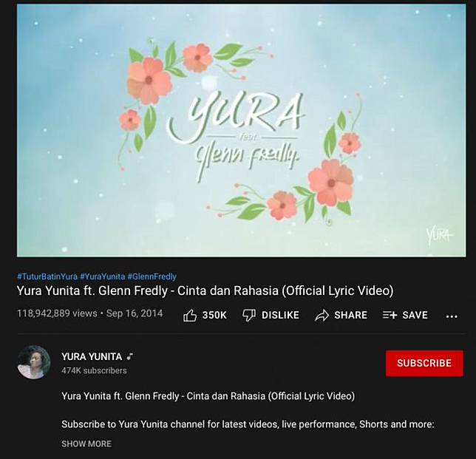Click the video title text
Image resolution: width=476 pixels, height=459 pixels.
205,290
